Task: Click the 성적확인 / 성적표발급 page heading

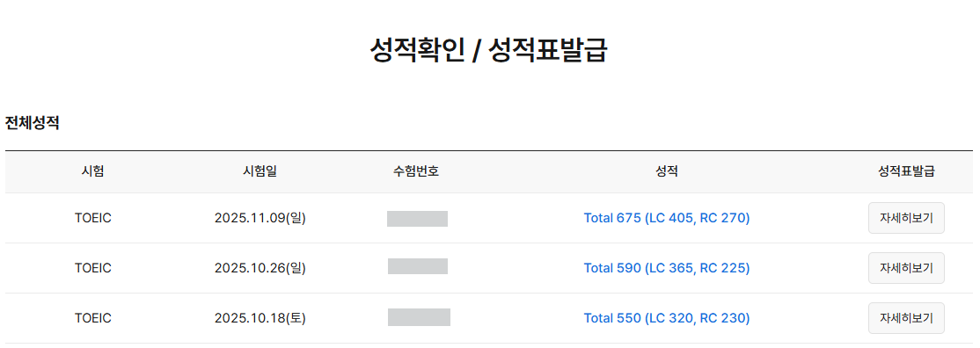Action: (x=489, y=51)
